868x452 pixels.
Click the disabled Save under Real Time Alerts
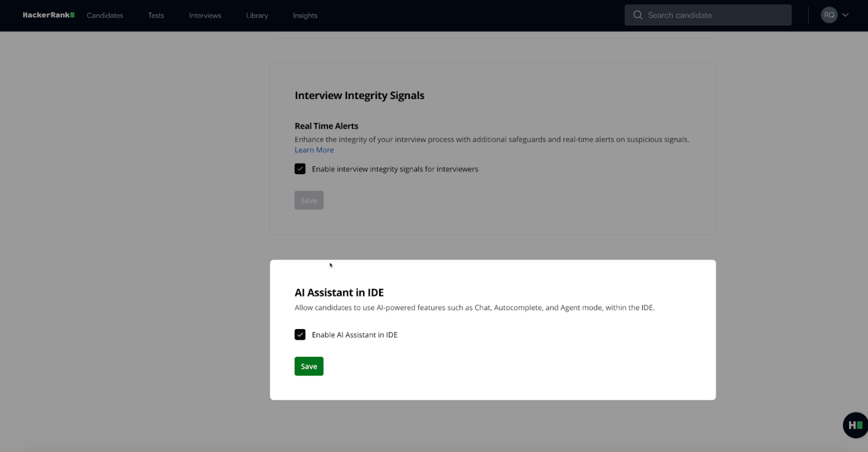pyautogui.click(x=309, y=200)
